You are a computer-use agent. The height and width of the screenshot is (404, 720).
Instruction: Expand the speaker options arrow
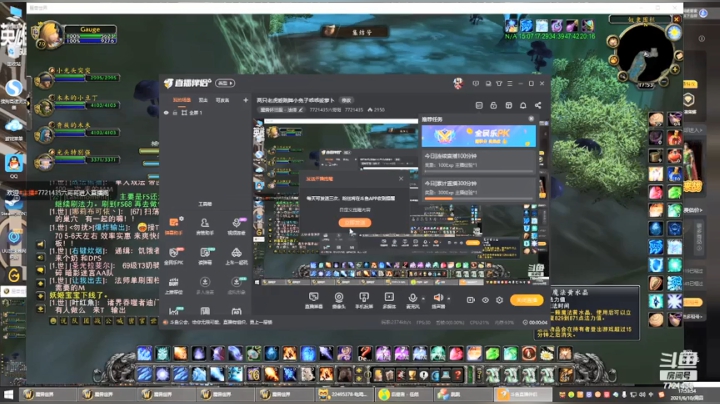(x=449, y=298)
